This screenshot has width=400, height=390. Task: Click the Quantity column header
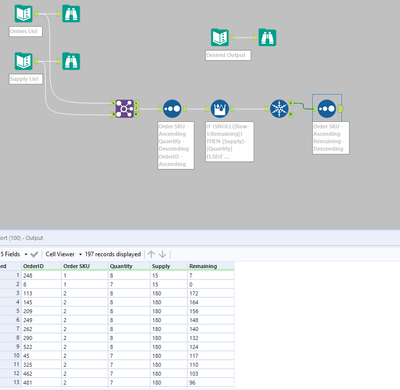tap(129, 266)
